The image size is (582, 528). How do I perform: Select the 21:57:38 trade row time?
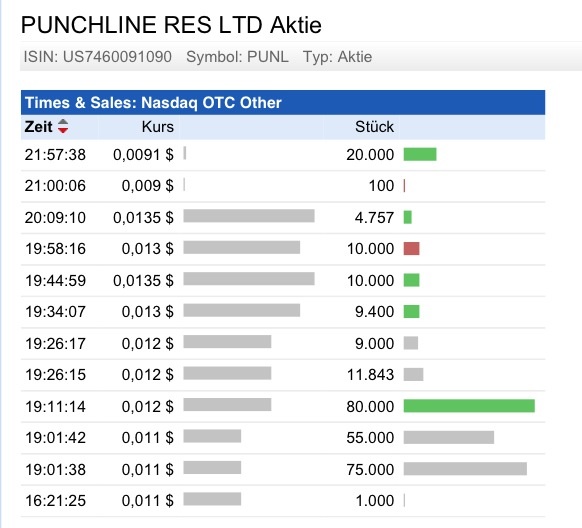pyautogui.click(x=55, y=155)
